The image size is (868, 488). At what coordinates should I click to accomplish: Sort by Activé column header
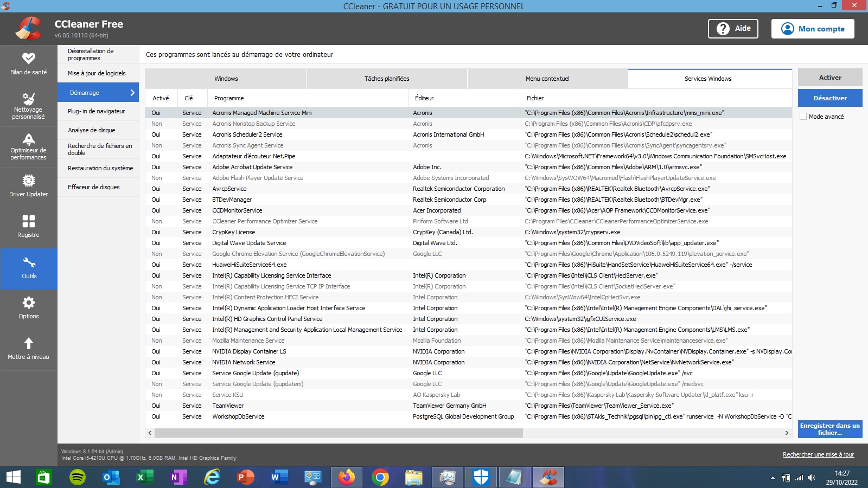pos(161,98)
